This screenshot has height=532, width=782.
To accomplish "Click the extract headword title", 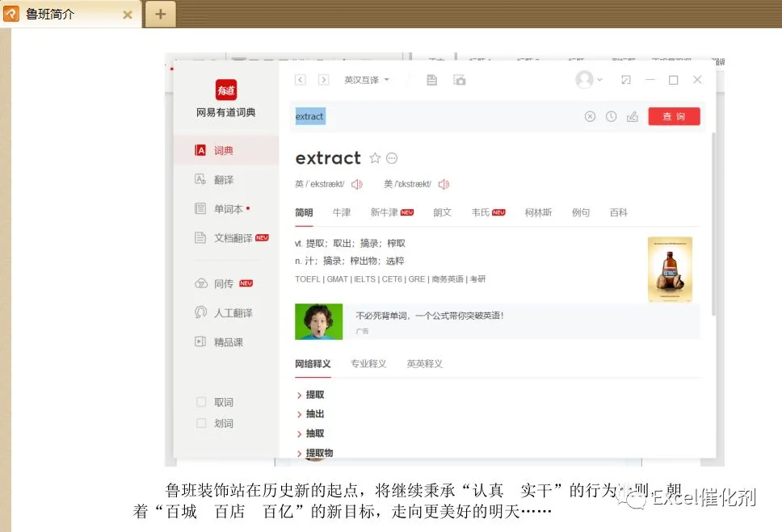I will pos(328,158).
